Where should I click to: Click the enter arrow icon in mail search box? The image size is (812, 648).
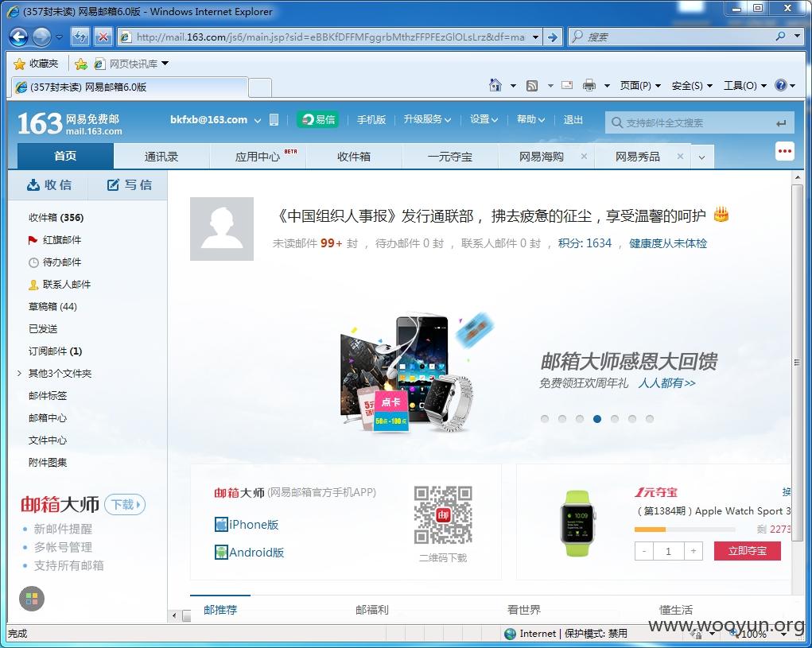(781, 123)
